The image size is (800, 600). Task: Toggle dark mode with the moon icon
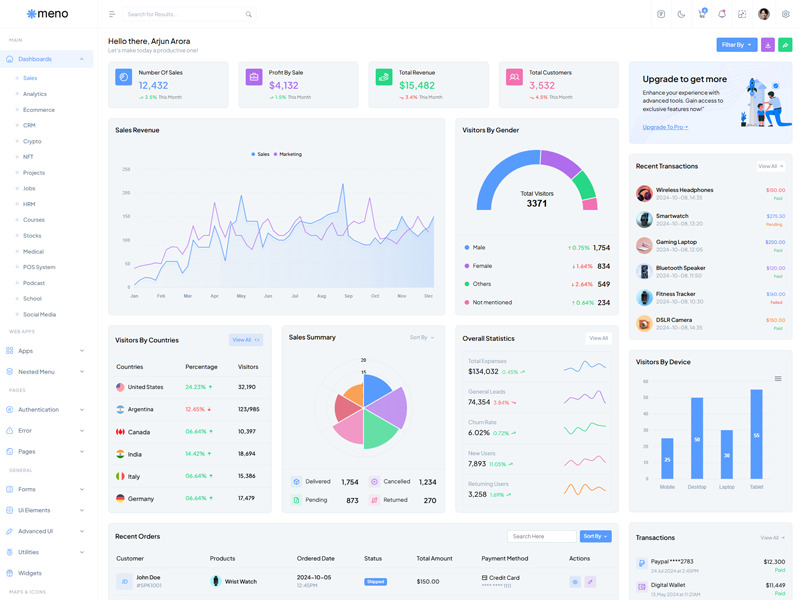[681, 14]
